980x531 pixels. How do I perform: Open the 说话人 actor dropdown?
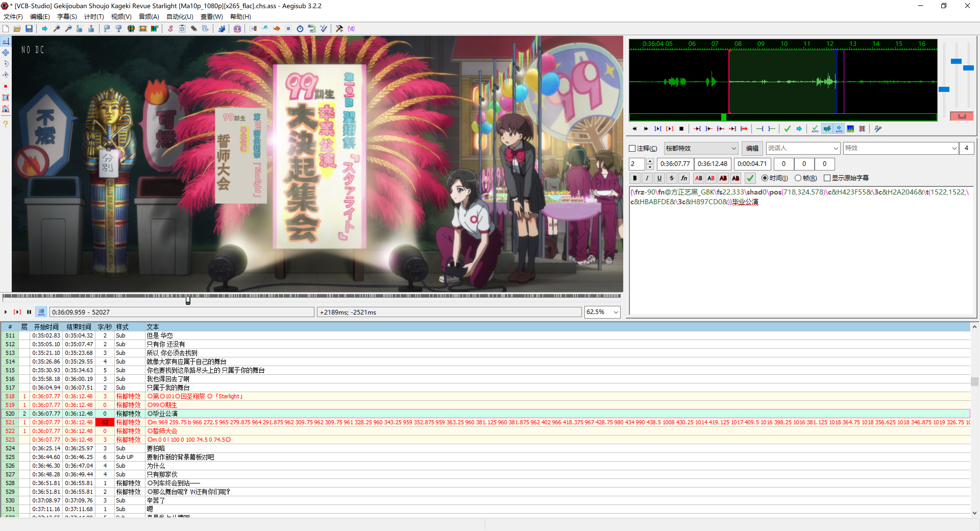803,148
